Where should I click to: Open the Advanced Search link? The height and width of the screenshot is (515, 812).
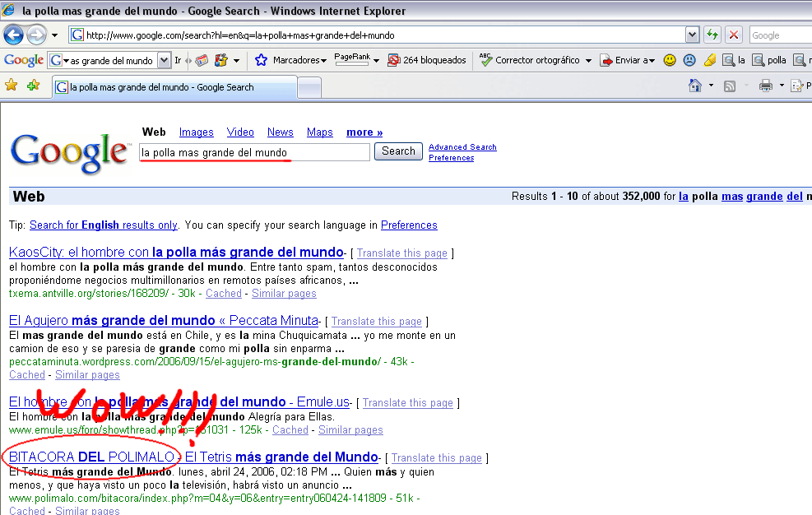point(462,147)
